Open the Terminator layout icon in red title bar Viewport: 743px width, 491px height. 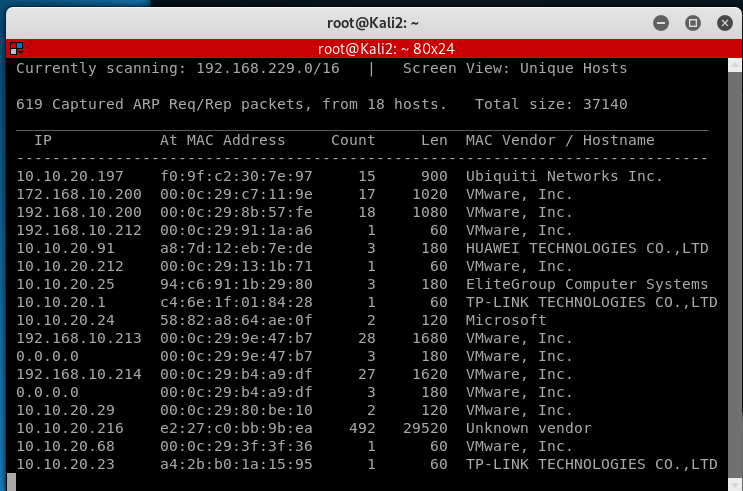17,48
